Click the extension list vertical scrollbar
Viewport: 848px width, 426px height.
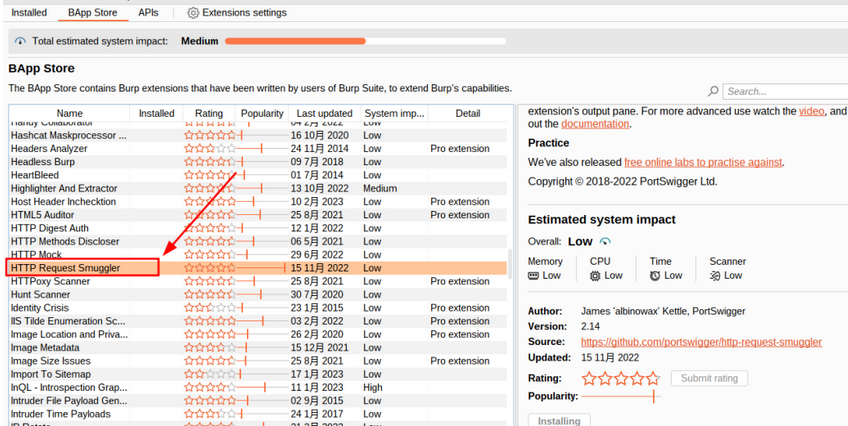tap(510, 264)
